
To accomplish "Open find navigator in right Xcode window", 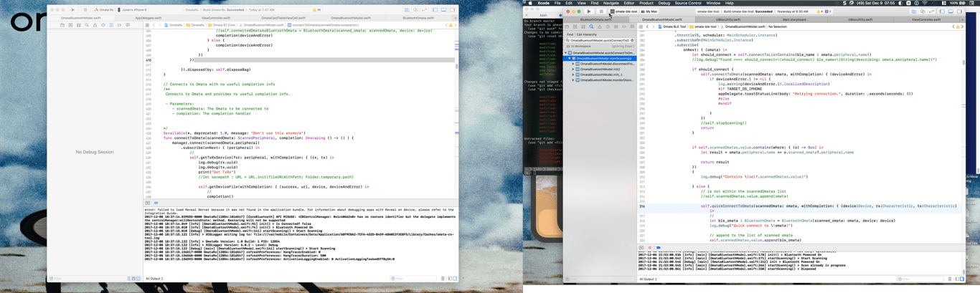I will (x=591, y=27).
